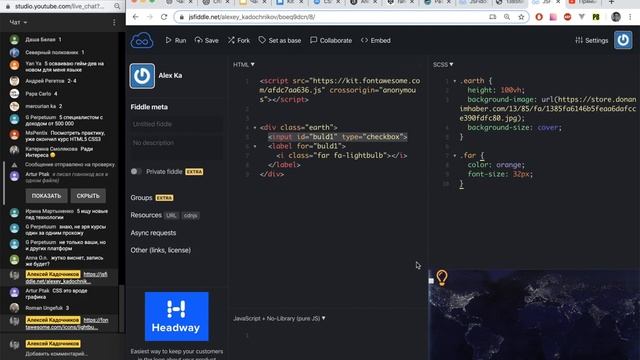Click the JSFiddle cloud logo
The image size is (640, 360).
pyautogui.click(x=142, y=40)
